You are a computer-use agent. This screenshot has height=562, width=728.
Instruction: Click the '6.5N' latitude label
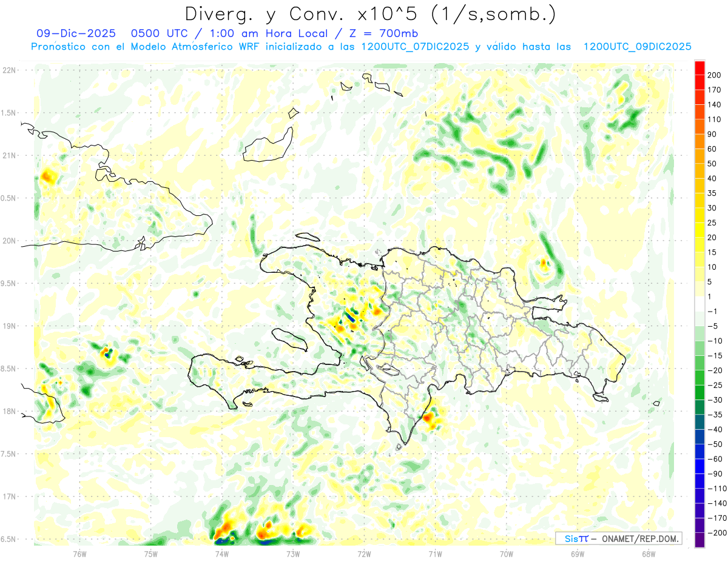[x=9, y=539]
